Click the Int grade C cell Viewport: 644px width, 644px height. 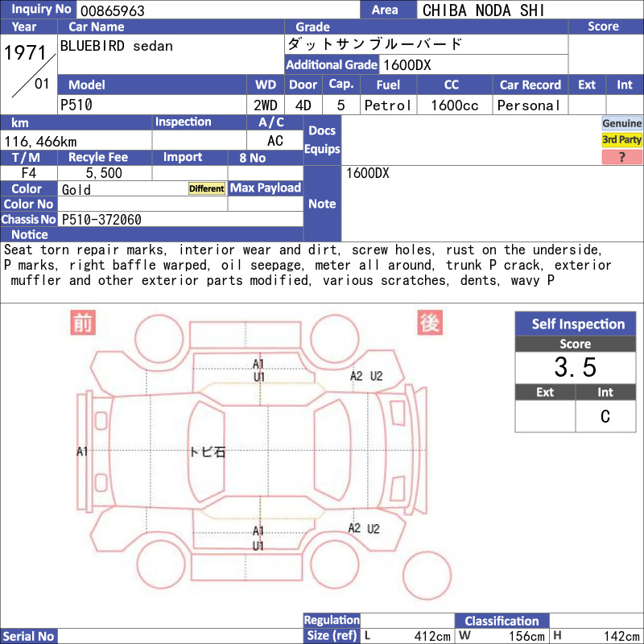(x=605, y=416)
